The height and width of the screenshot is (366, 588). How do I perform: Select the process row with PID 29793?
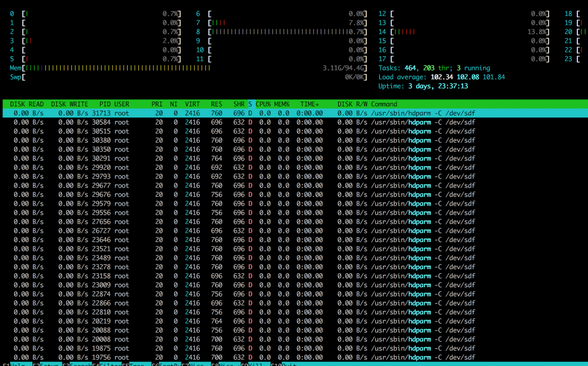click(x=295, y=176)
